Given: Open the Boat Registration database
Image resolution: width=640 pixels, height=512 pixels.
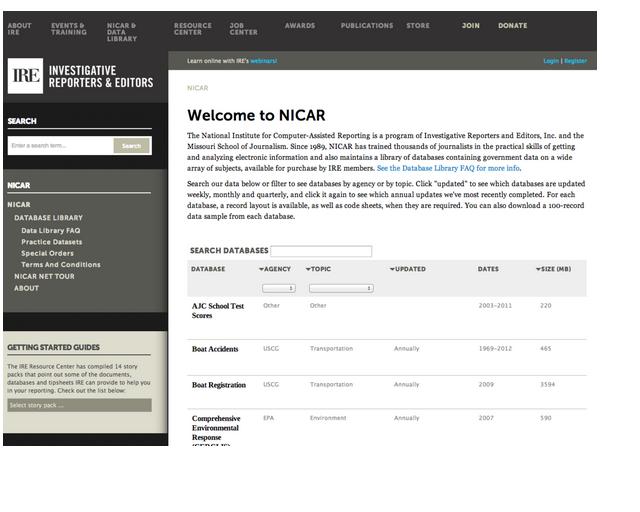Looking at the screenshot, I should [219, 385].
